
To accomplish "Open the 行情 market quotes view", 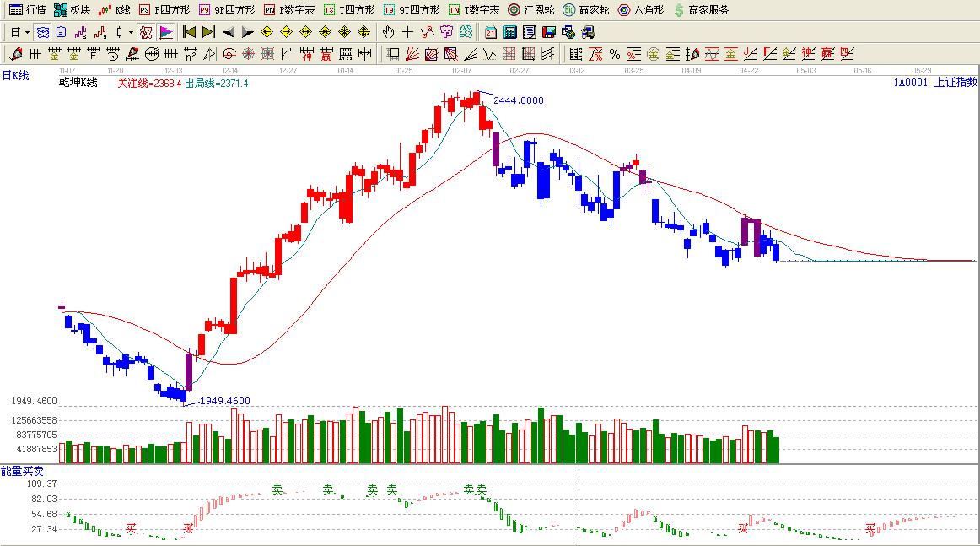I will (x=27, y=10).
